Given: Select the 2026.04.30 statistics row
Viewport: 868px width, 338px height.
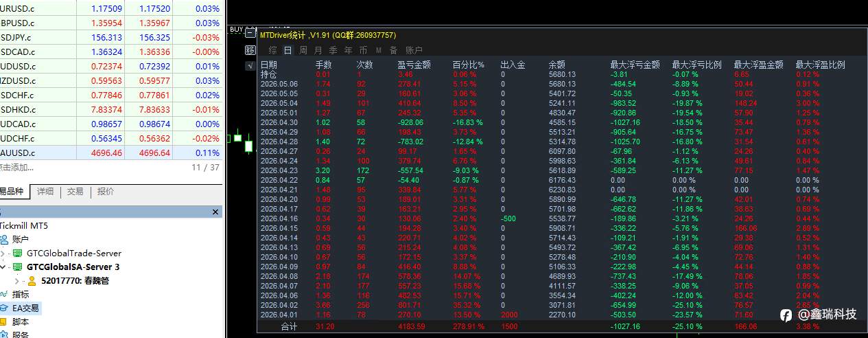Looking at the screenshot, I should [561, 122].
